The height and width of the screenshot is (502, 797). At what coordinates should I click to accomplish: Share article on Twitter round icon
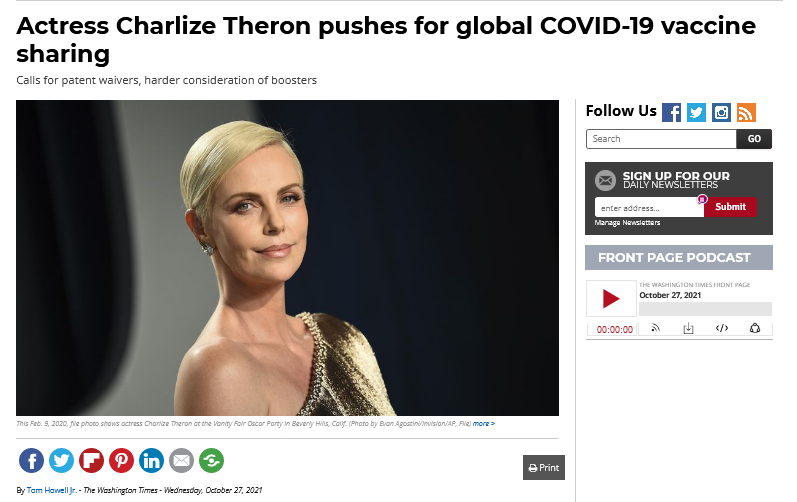[62, 460]
